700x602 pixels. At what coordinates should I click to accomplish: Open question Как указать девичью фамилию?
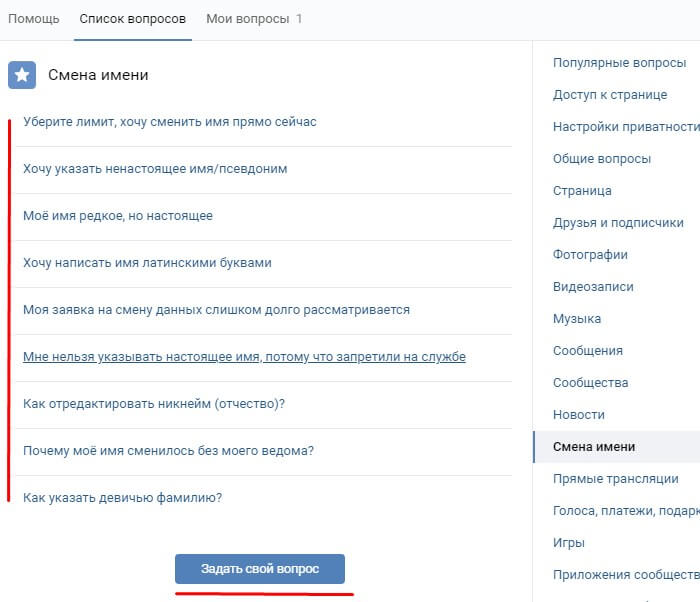(x=122, y=497)
